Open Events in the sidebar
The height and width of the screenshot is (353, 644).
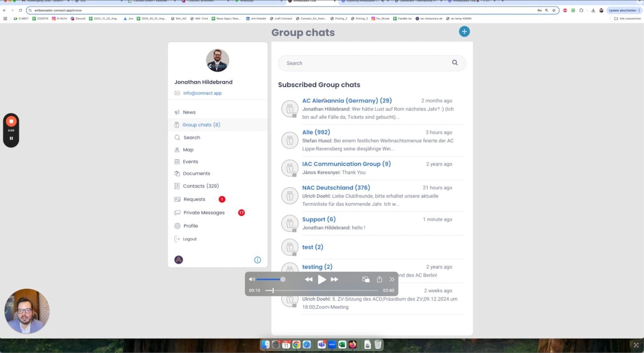pyautogui.click(x=190, y=162)
